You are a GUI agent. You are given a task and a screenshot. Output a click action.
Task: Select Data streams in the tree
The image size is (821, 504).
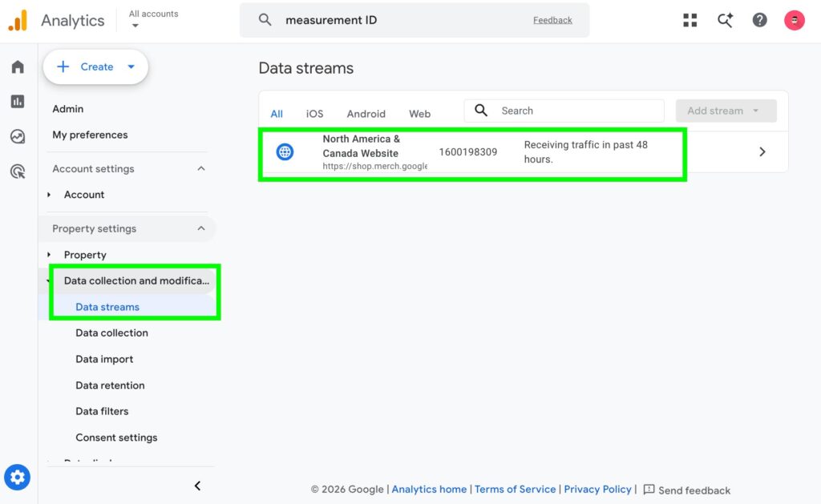tap(107, 307)
